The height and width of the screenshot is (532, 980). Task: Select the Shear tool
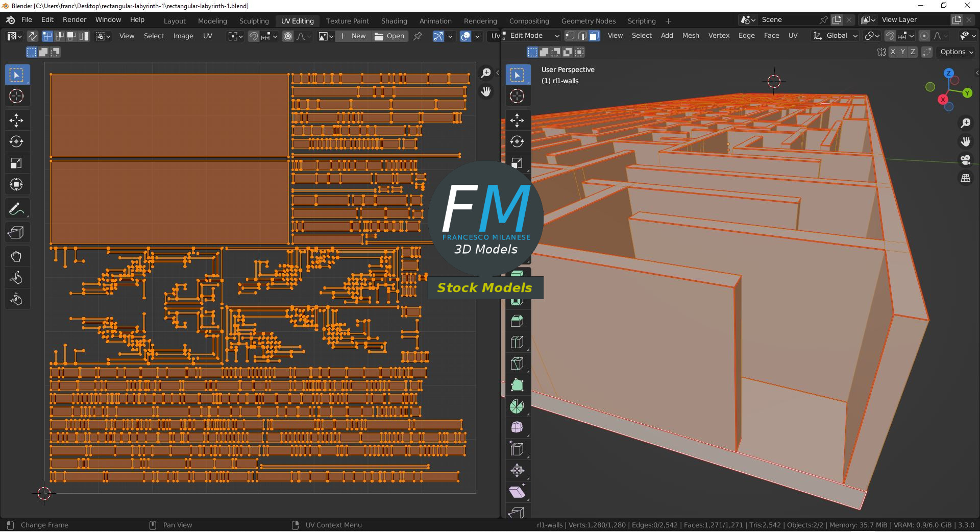click(x=517, y=492)
